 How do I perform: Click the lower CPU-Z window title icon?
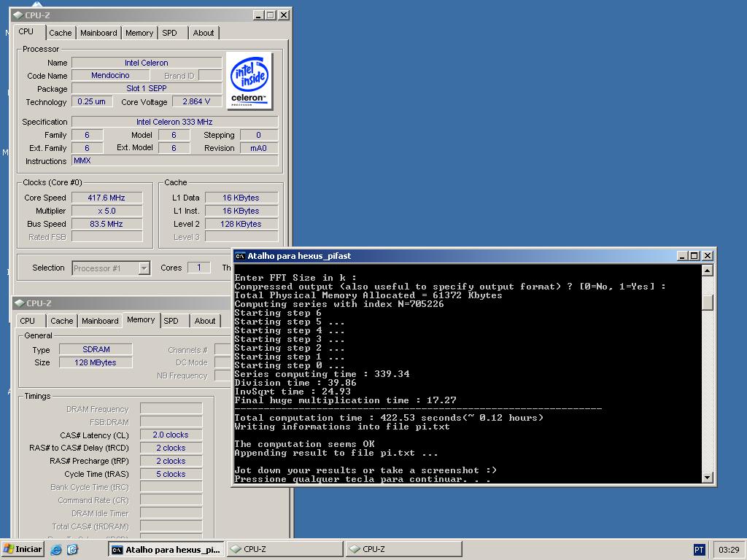tap(20, 303)
